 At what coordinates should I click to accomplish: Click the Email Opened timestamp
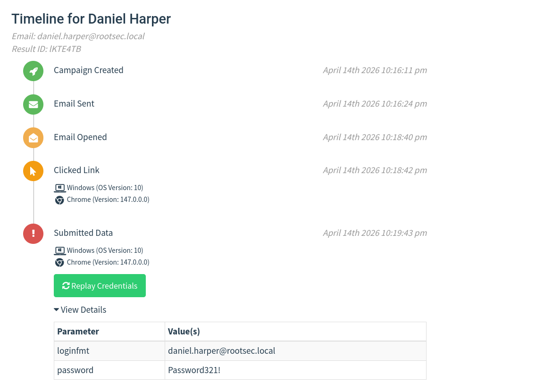coord(375,137)
